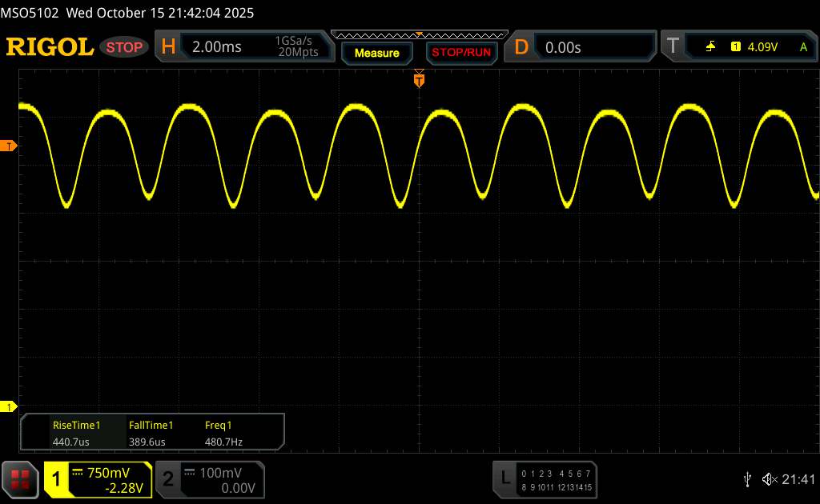Click the waveform memory position bar
The width and height of the screenshot is (820, 504).
[419, 34]
